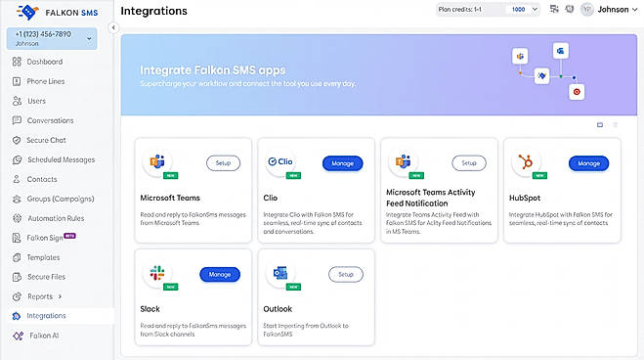This screenshot has height=360, width=644.
Task: Click the Integrations page heading
Action: tap(153, 11)
